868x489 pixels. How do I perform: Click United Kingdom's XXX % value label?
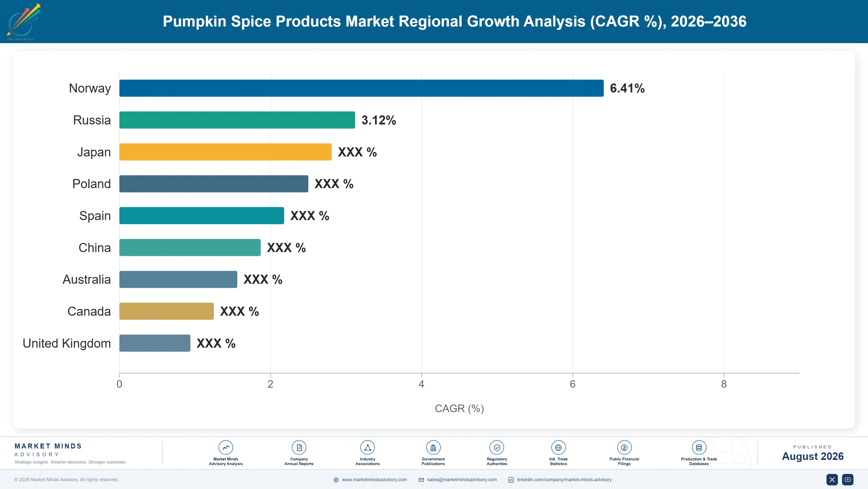(x=216, y=343)
